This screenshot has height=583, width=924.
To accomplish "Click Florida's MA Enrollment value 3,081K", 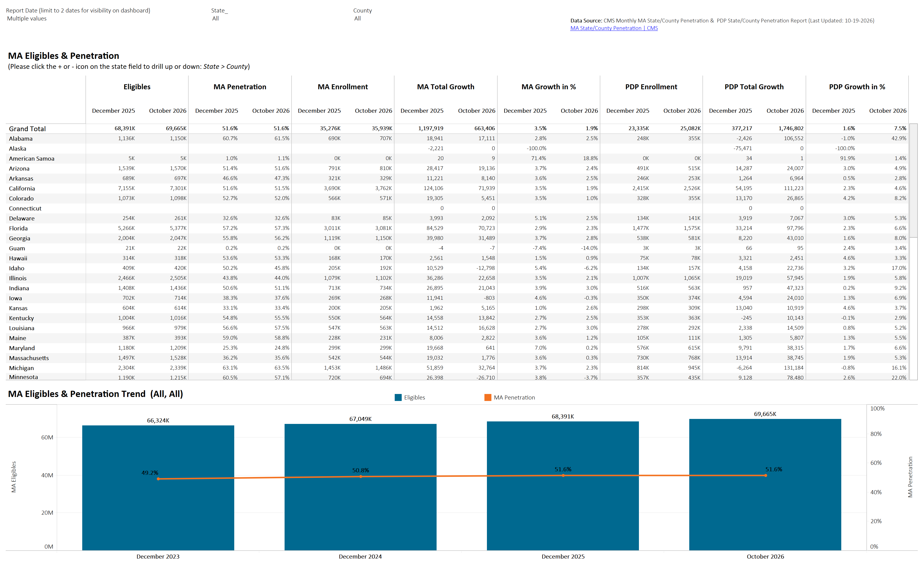I will tap(384, 228).
